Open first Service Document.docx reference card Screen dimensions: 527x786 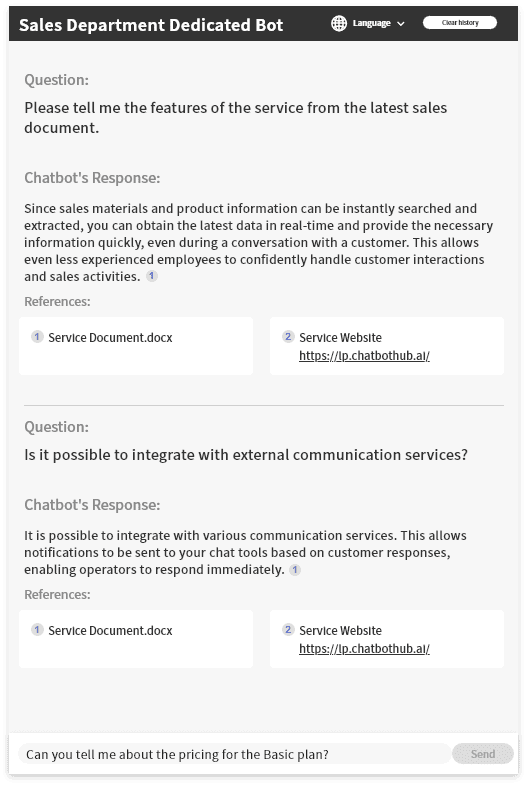[x=136, y=346]
